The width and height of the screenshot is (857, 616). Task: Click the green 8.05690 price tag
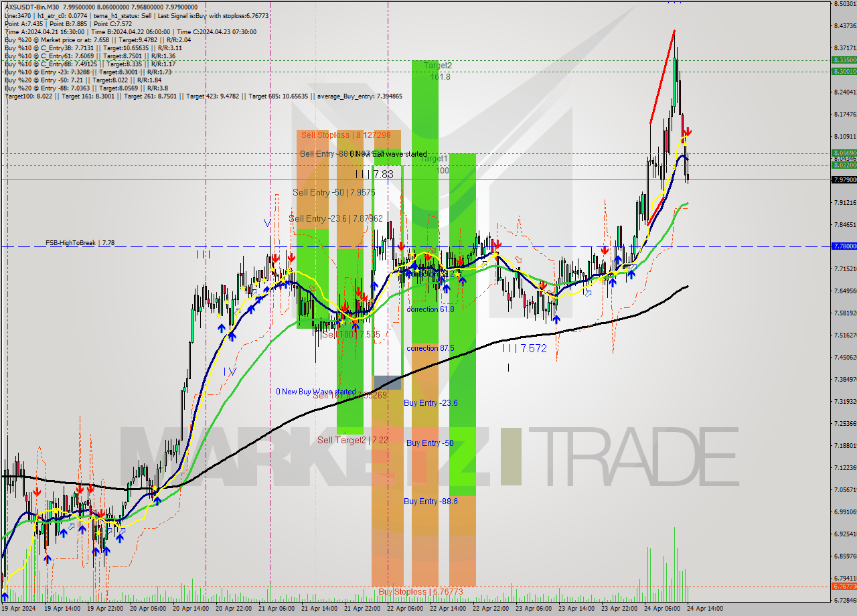844,153
